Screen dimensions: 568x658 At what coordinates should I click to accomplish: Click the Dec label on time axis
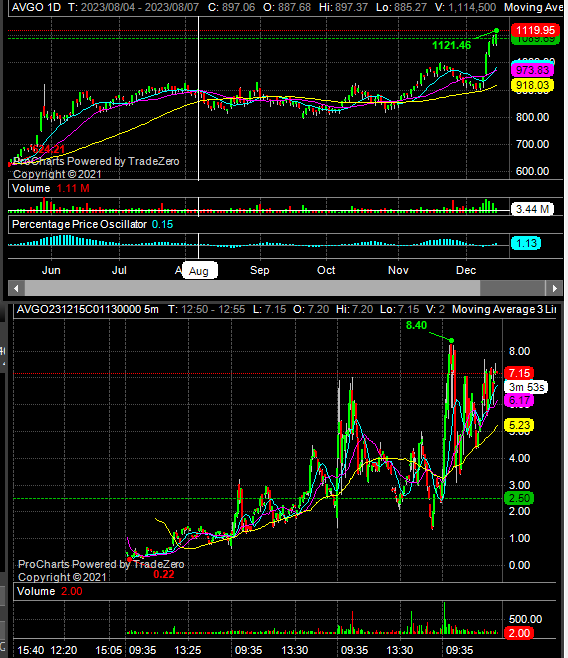point(466,270)
